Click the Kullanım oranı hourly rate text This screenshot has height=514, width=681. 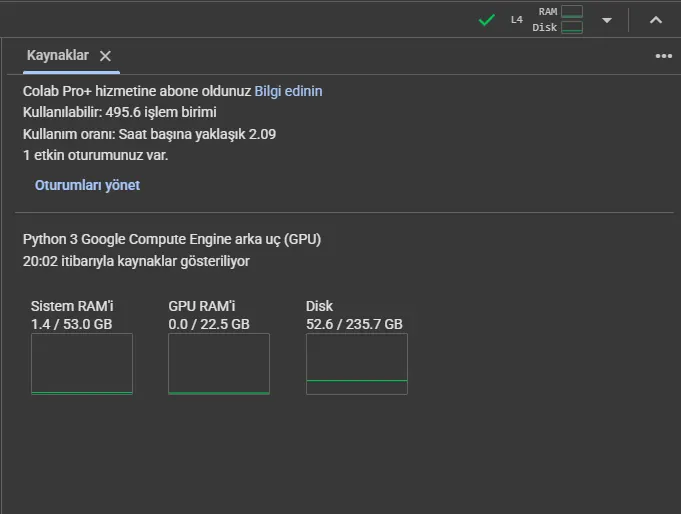pos(149,134)
